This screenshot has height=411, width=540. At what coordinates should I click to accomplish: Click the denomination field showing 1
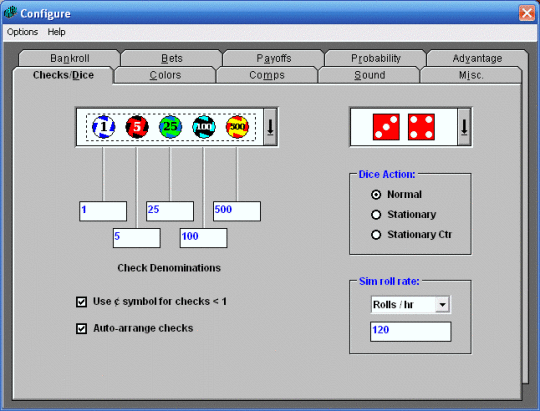(x=103, y=211)
